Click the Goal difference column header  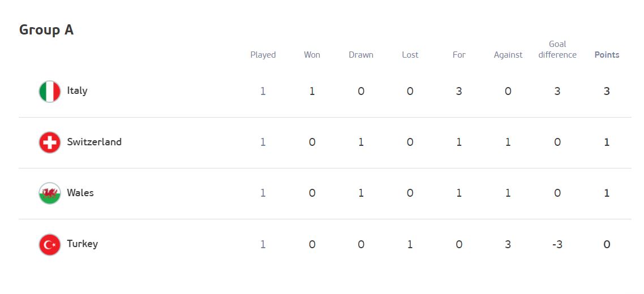pos(557,50)
